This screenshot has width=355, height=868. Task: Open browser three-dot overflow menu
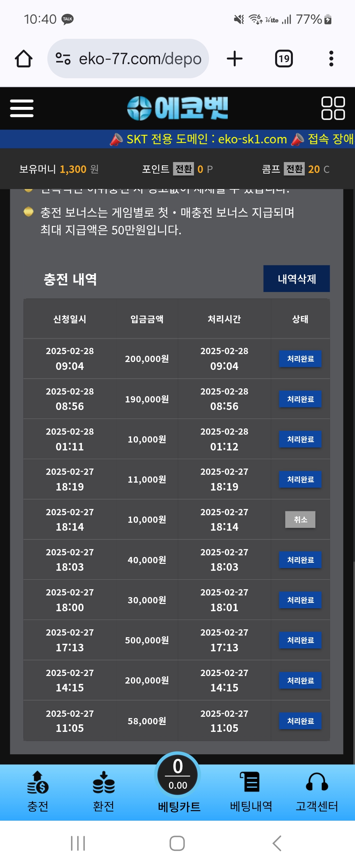pyautogui.click(x=331, y=59)
